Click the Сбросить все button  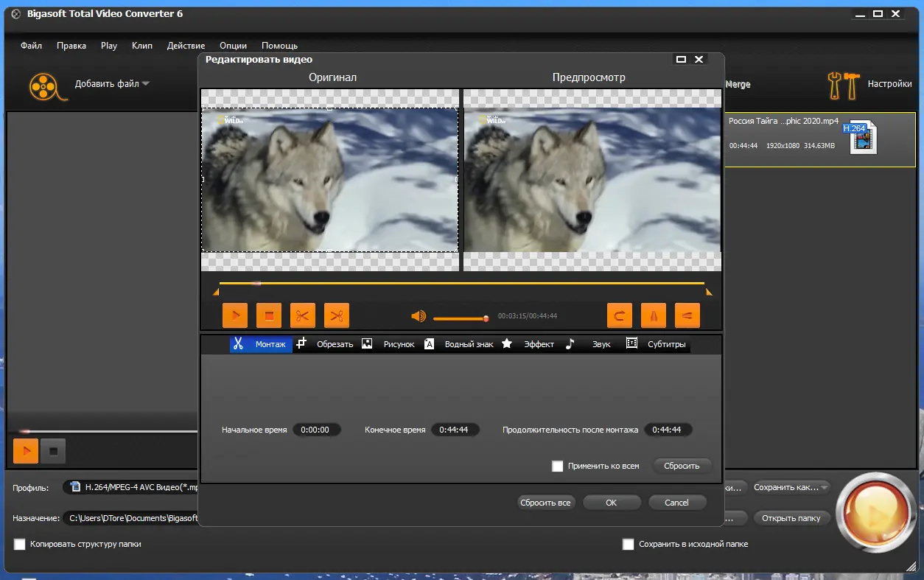545,503
